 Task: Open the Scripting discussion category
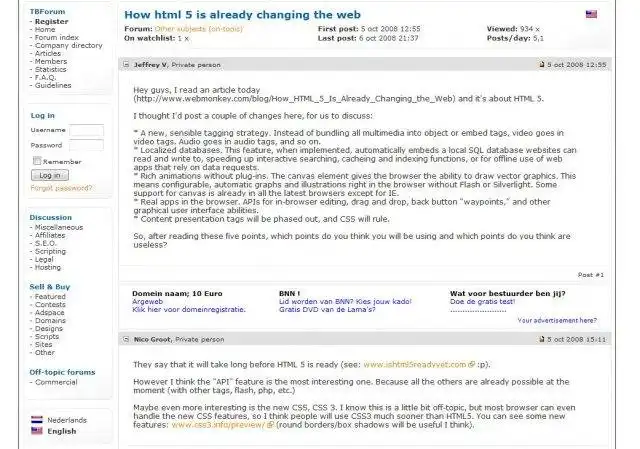click(x=51, y=251)
